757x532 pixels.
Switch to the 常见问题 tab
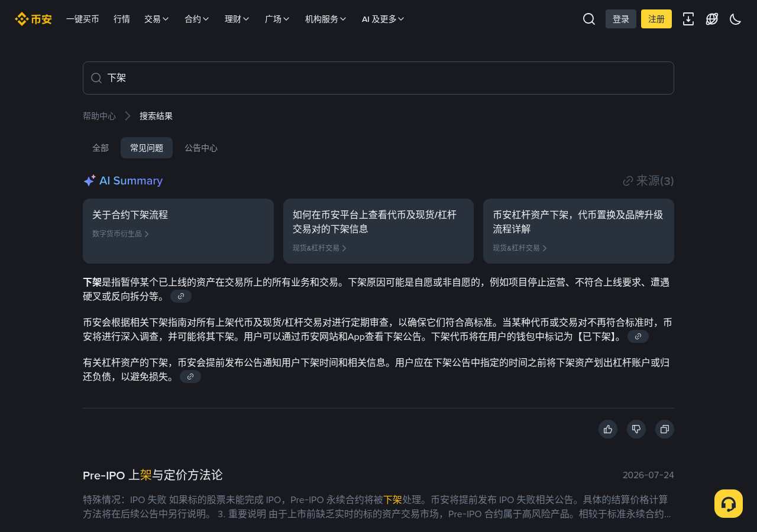[147, 148]
